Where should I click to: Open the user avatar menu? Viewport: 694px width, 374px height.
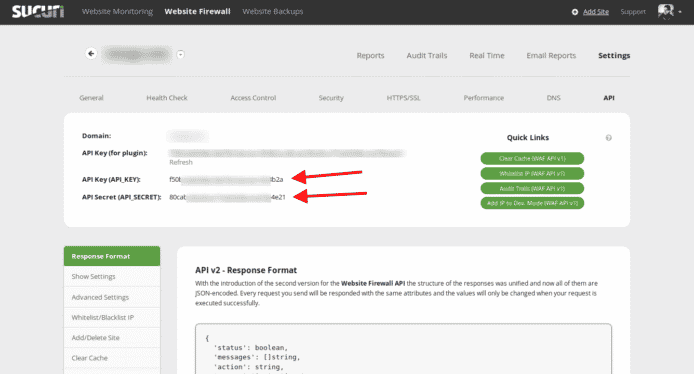click(669, 12)
